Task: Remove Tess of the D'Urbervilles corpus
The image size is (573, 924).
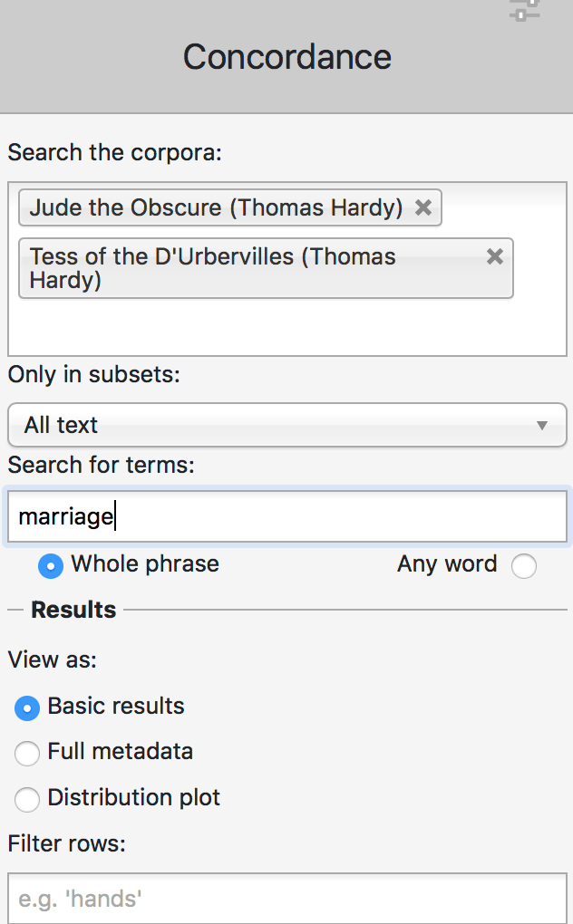Action: 494,256
